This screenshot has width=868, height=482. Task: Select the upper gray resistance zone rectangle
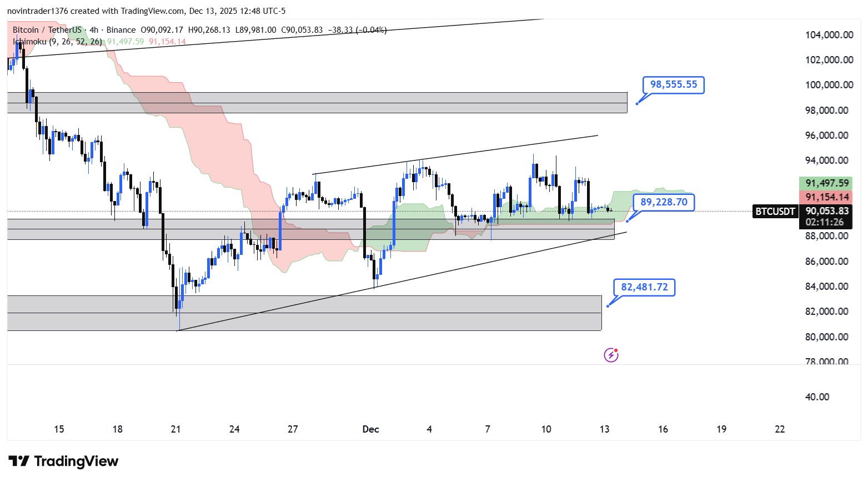tap(317, 103)
